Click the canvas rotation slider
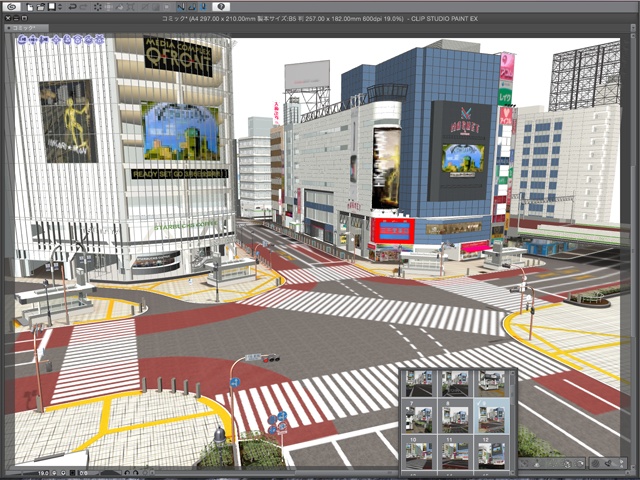Screen dimensions: 640x480 pyautogui.click(x=111, y=473)
